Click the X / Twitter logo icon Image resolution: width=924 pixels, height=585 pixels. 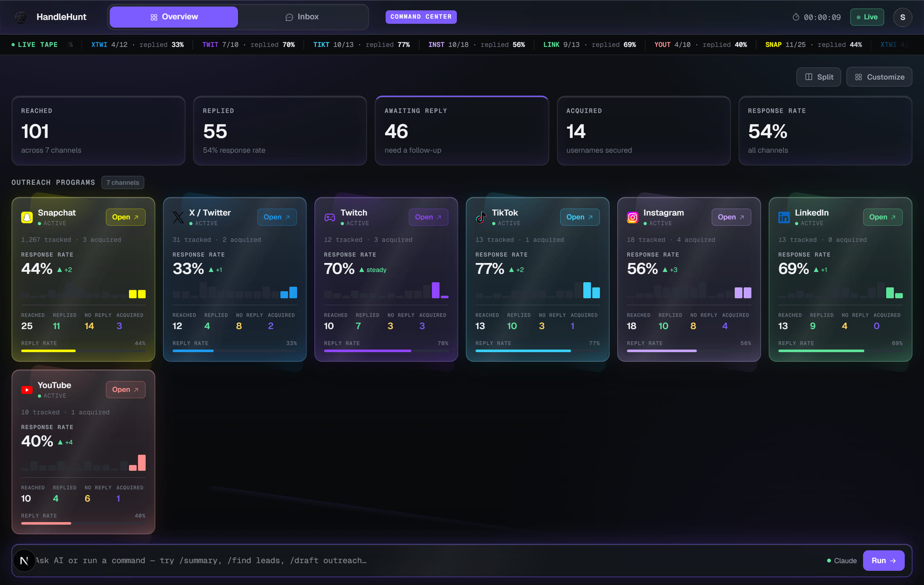(x=178, y=217)
